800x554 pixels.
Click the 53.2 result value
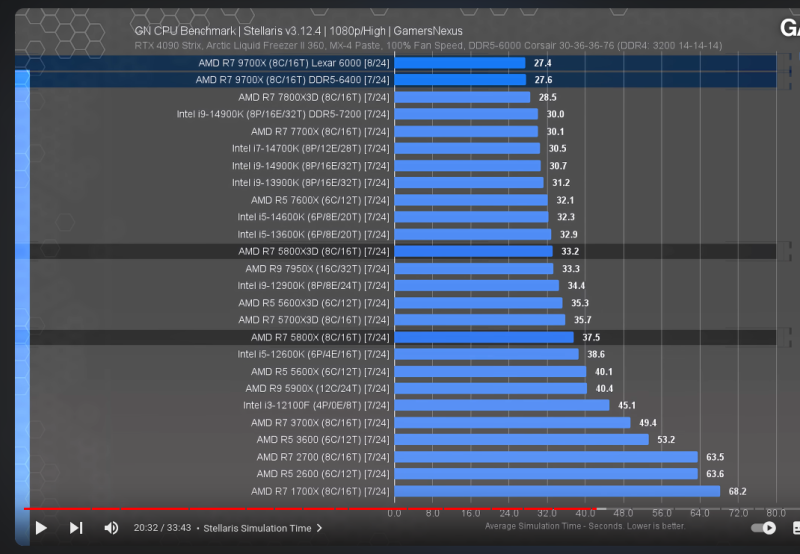666,440
